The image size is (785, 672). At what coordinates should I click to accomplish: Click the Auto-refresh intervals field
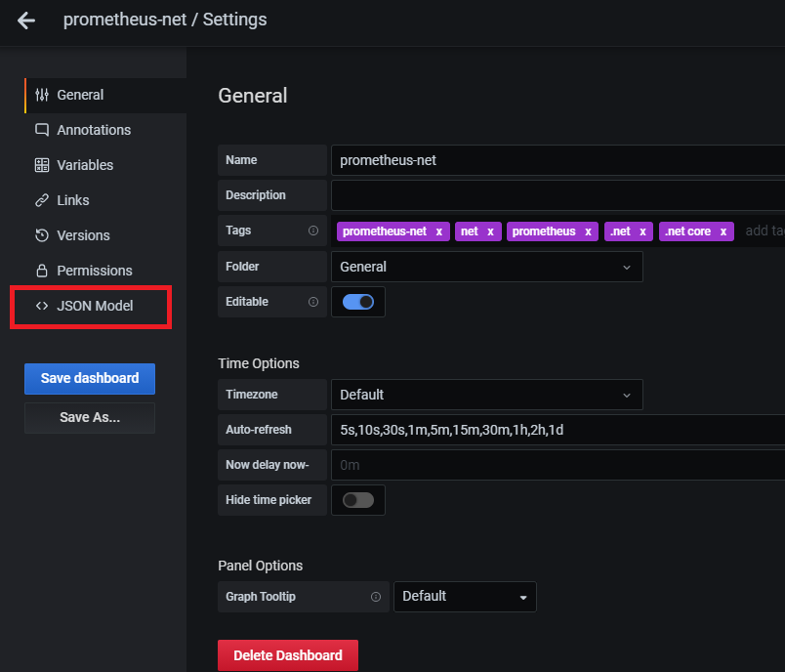(x=558, y=430)
